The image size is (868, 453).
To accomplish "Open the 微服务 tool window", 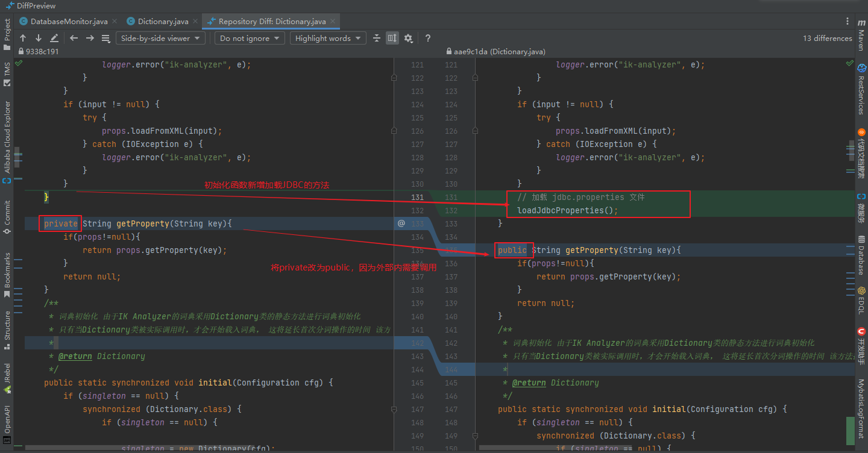I will [x=861, y=207].
